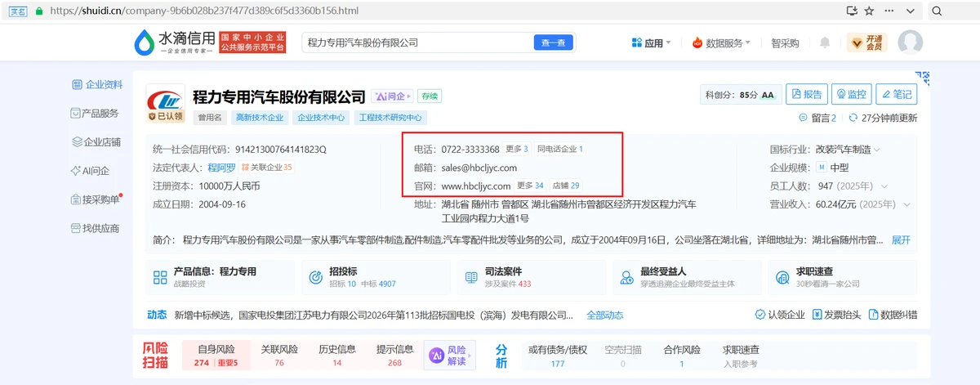980x385 pixels.
Task: Click 合作风险 1 analysis item
Action: pyautogui.click(x=682, y=356)
